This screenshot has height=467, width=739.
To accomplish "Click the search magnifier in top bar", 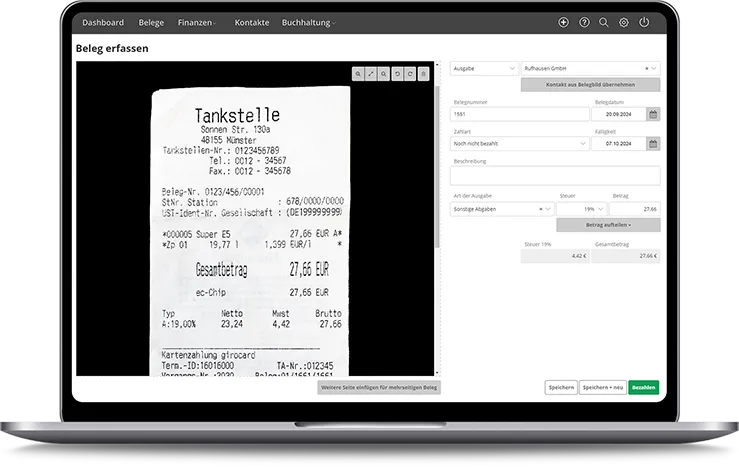I will click(604, 22).
